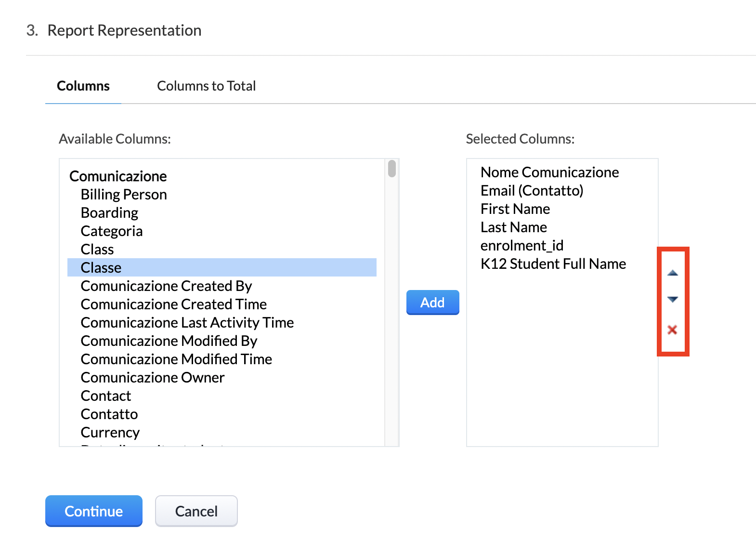Select Currency in available columns
Image resolution: width=756 pixels, height=554 pixels.
pyautogui.click(x=110, y=433)
